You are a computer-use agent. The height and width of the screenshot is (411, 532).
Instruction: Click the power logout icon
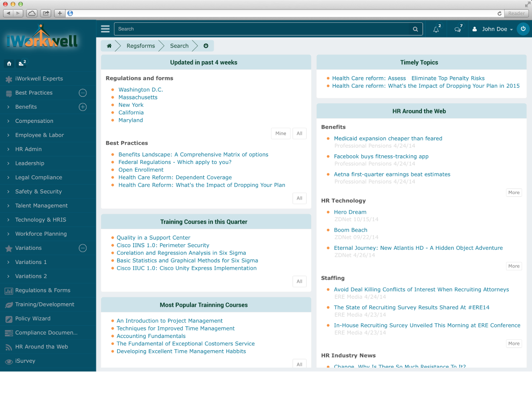523,29
